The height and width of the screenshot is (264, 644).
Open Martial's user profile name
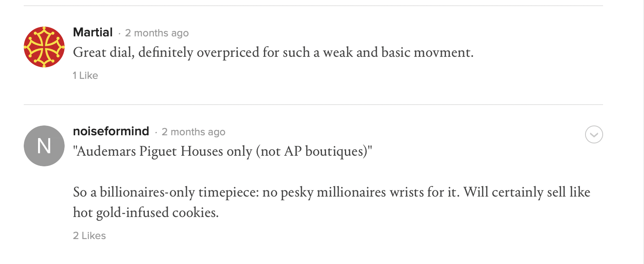coord(92,32)
